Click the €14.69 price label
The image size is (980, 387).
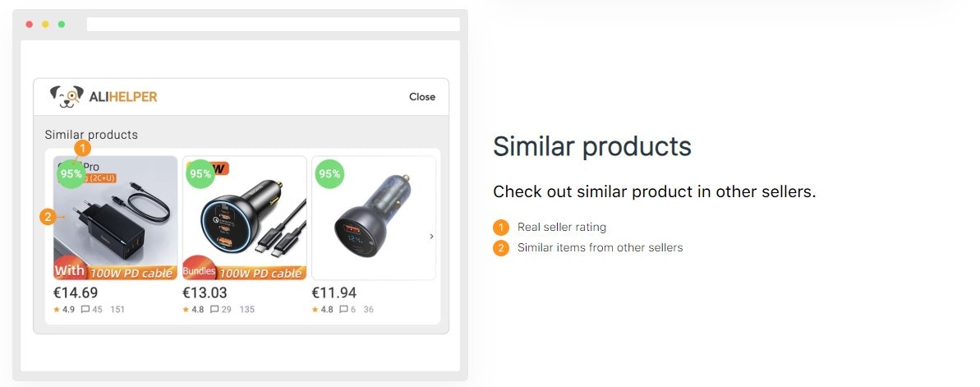point(76,293)
